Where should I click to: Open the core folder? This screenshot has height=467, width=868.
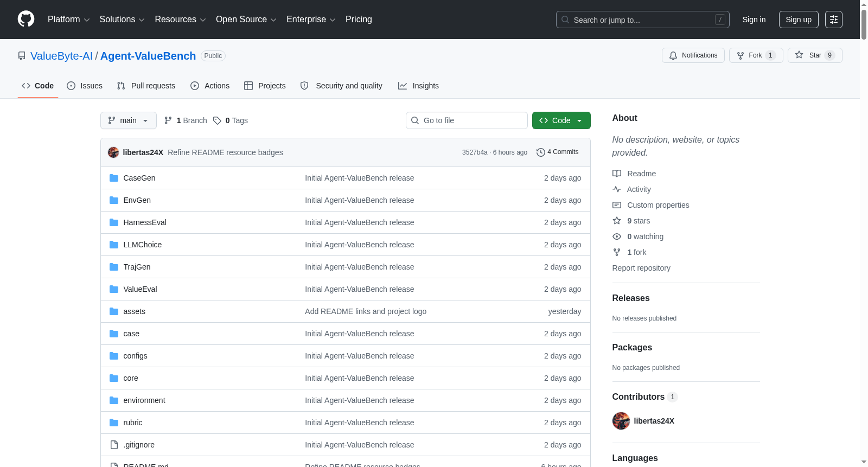[131, 378]
